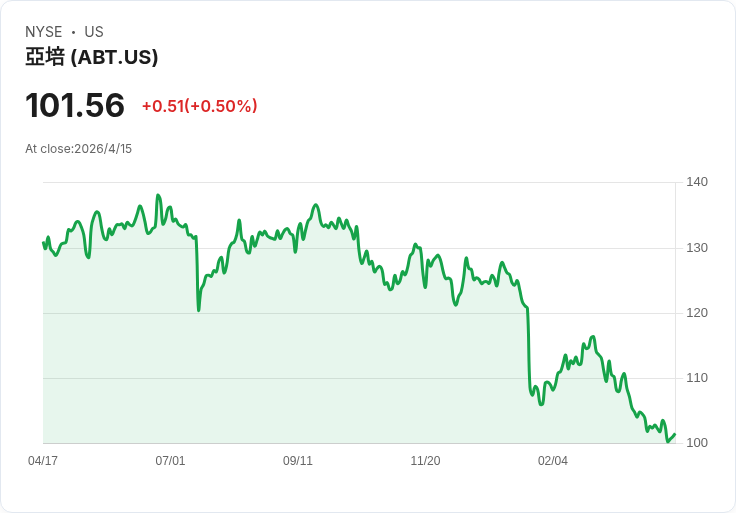
Task: Click the 140 y-axis price label
Action: (697, 182)
